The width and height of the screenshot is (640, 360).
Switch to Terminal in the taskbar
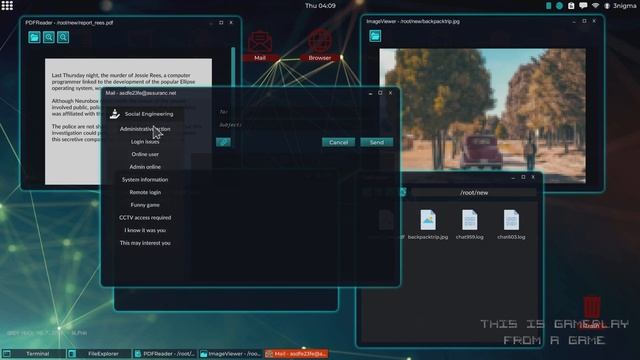pos(33,354)
